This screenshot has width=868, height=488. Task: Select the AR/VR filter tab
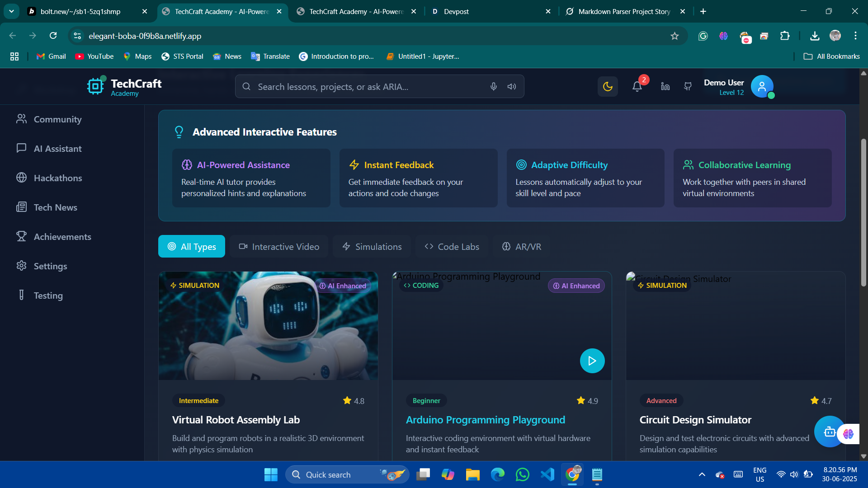(521, 247)
